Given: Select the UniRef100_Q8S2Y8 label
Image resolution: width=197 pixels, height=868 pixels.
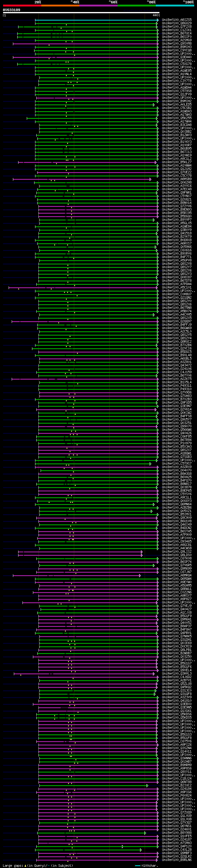Looking at the screenshot, I should pyautogui.click(x=177, y=264).
